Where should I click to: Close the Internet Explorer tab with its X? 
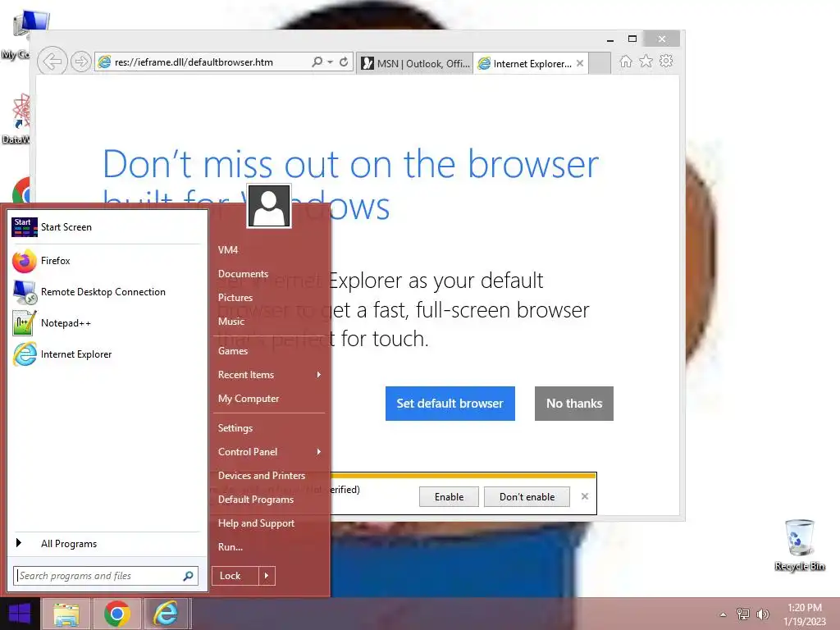pyautogui.click(x=580, y=63)
